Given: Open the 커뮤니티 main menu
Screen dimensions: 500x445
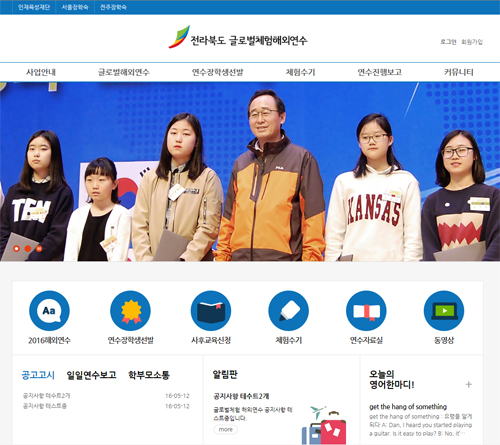Looking at the screenshot, I should [x=459, y=72].
